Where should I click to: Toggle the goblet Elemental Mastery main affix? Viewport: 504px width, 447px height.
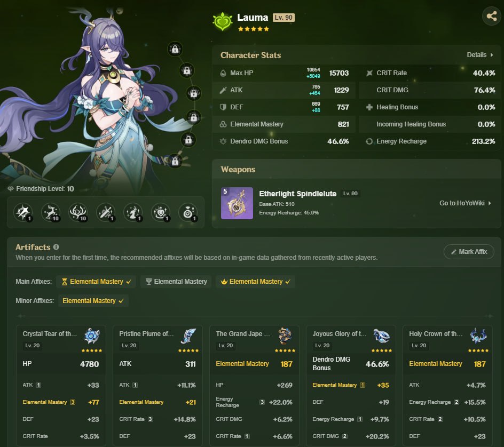(x=176, y=282)
